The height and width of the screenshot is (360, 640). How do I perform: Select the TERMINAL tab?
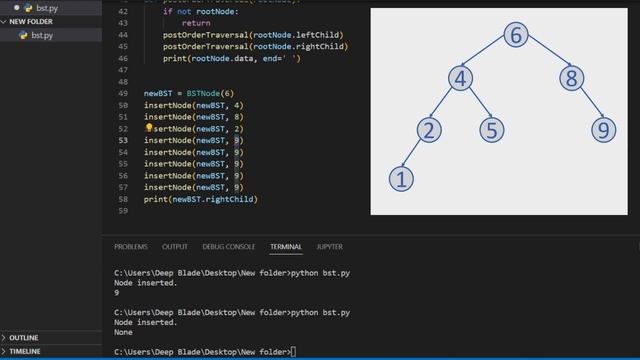coord(286,247)
